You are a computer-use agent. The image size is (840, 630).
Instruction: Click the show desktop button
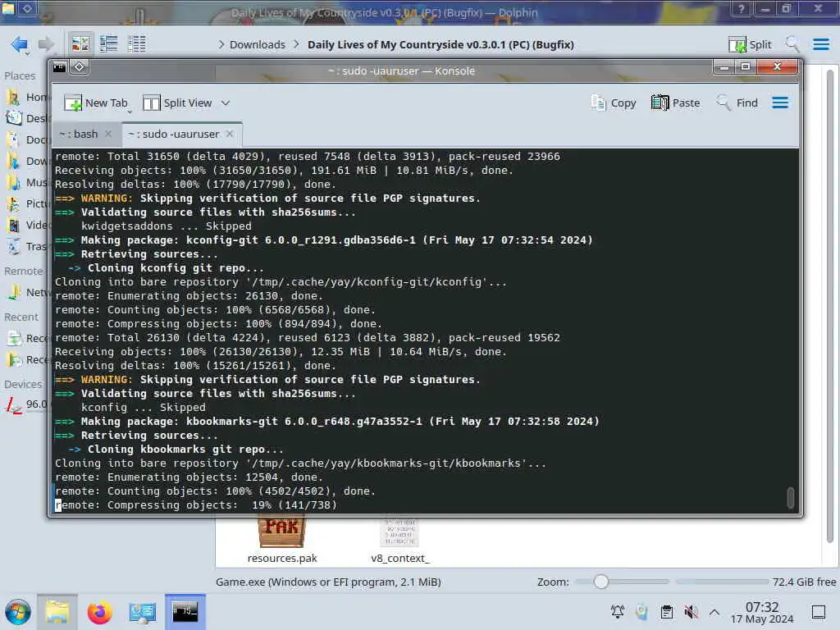(x=819, y=612)
